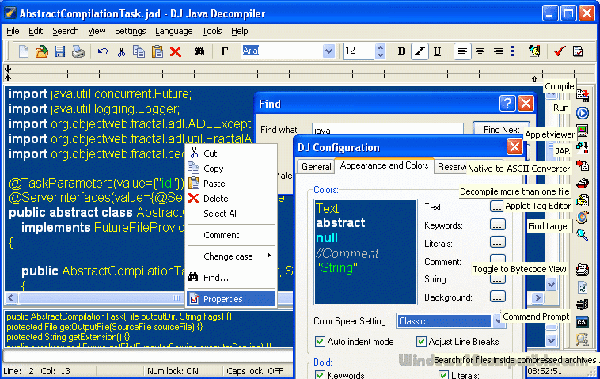Image resolution: width=600 pixels, height=379 pixels.
Task: Choose Select All in the context menu
Action: click(x=231, y=213)
